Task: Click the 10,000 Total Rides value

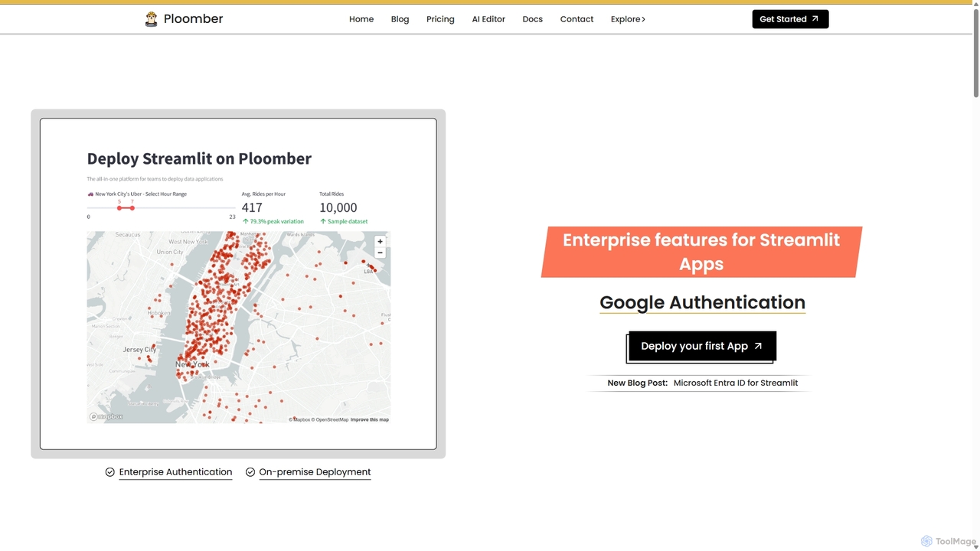Action: 338,207
